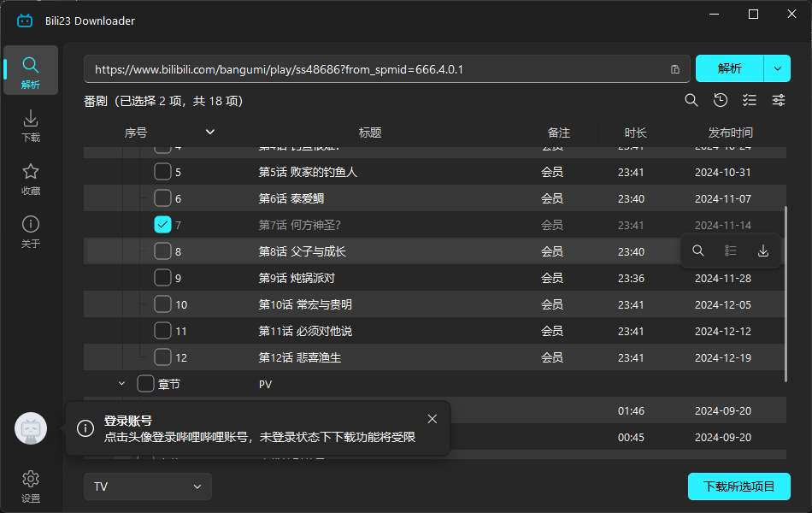Paste from clipboard icon in URL field
812x513 pixels.
click(x=674, y=69)
